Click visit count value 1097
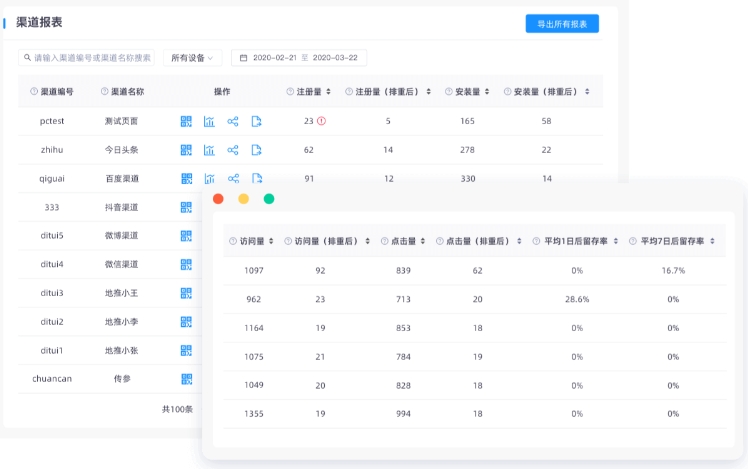748x469 pixels. click(x=253, y=271)
